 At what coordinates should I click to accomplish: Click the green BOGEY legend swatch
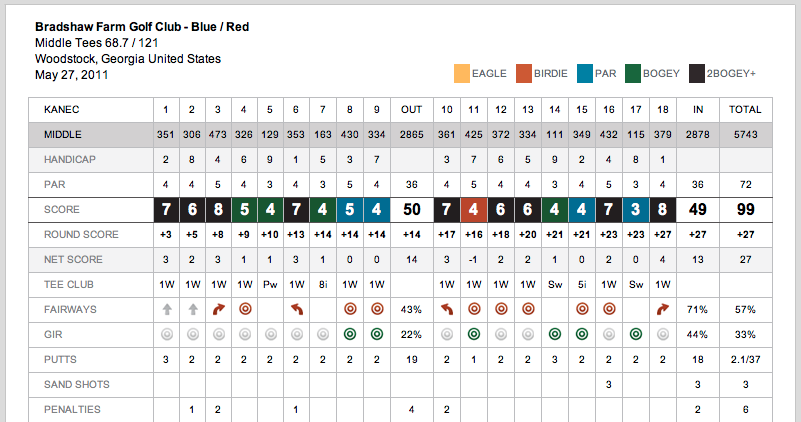[633, 74]
